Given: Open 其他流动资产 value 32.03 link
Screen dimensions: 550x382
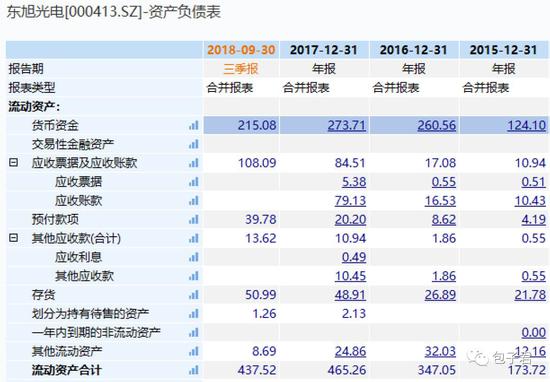Looking at the screenshot, I should click(x=440, y=351).
